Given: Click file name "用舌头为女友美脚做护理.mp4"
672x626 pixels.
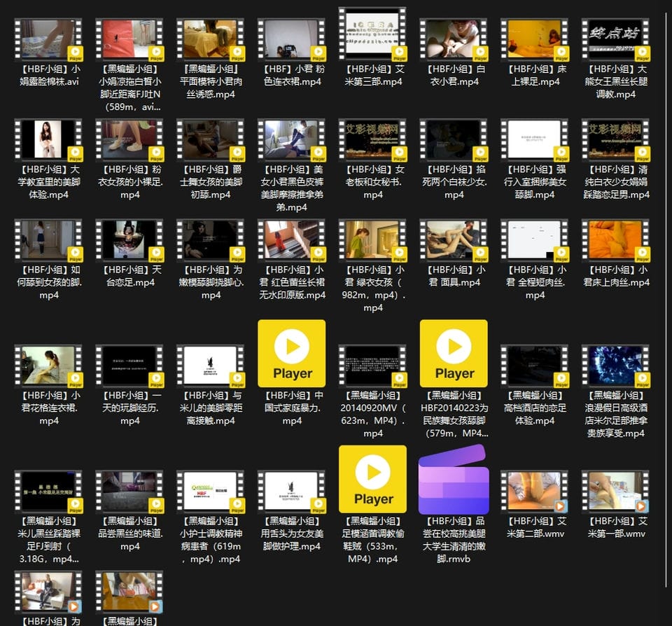Looking at the screenshot, I should point(291,534).
